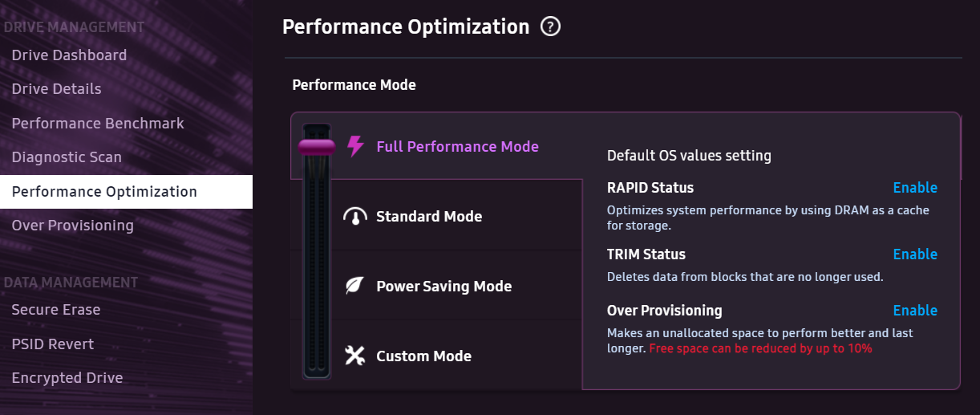
Task: Go to Drive Details page
Action: [56, 89]
